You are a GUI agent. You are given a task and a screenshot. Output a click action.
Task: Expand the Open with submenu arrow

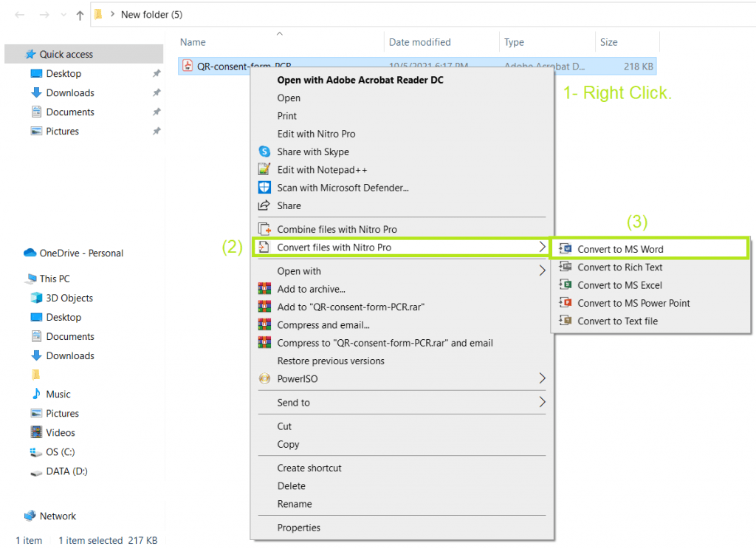click(x=542, y=271)
